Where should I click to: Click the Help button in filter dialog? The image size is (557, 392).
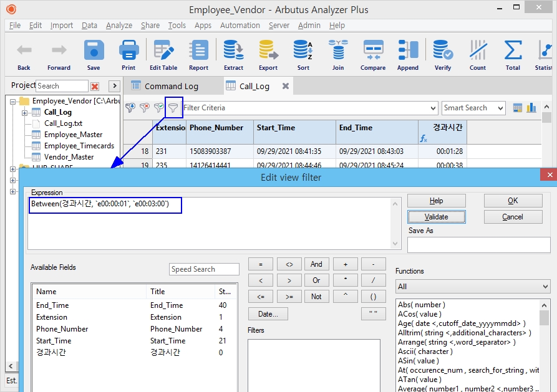tap(437, 201)
